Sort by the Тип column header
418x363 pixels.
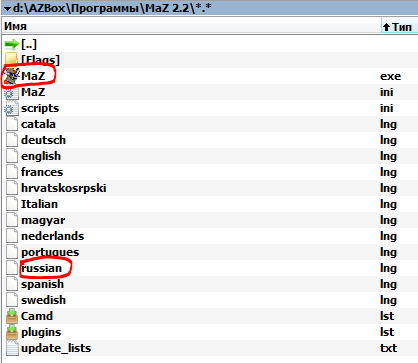pyautogui.click(x=399, y=26)
